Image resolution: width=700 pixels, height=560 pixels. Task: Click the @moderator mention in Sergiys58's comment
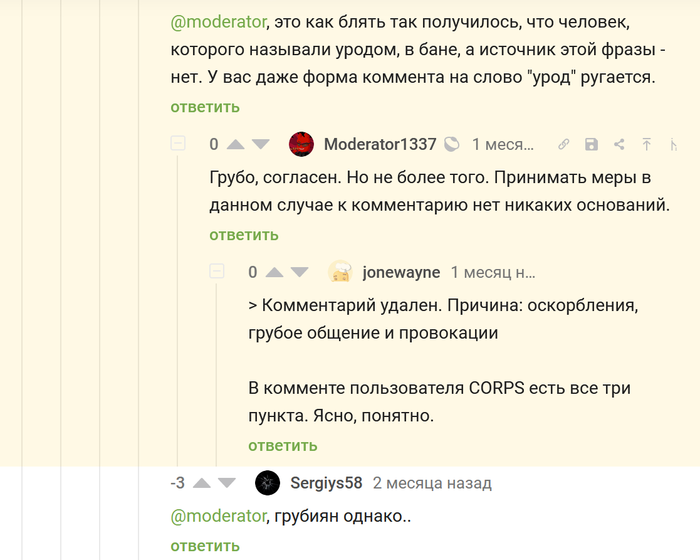coord(218,517)
